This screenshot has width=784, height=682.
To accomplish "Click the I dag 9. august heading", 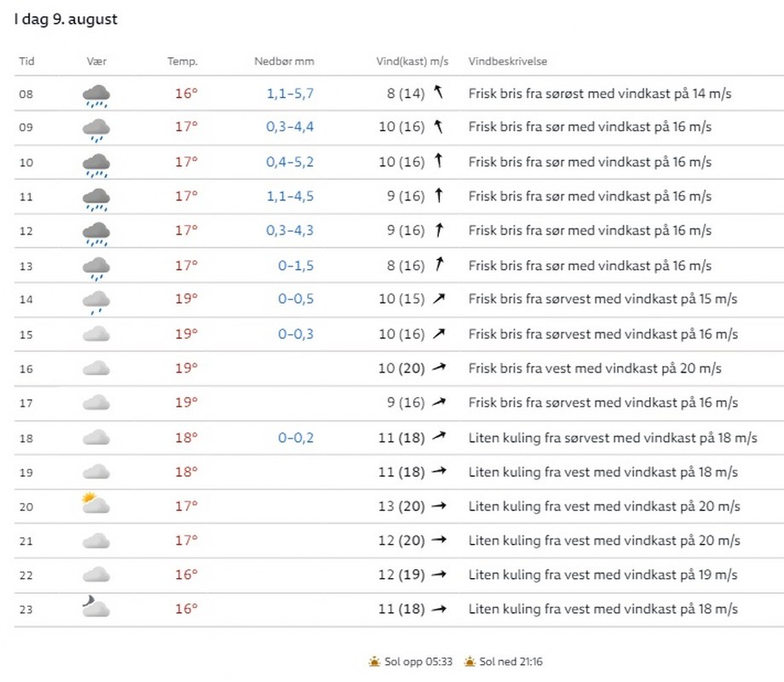I will pyautogui.click(x=66, y=20).
